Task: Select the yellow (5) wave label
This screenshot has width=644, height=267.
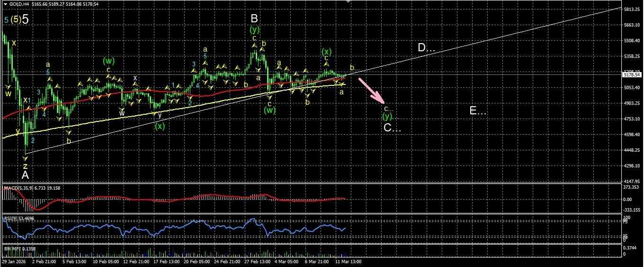Action: click(x=15, y=19)
